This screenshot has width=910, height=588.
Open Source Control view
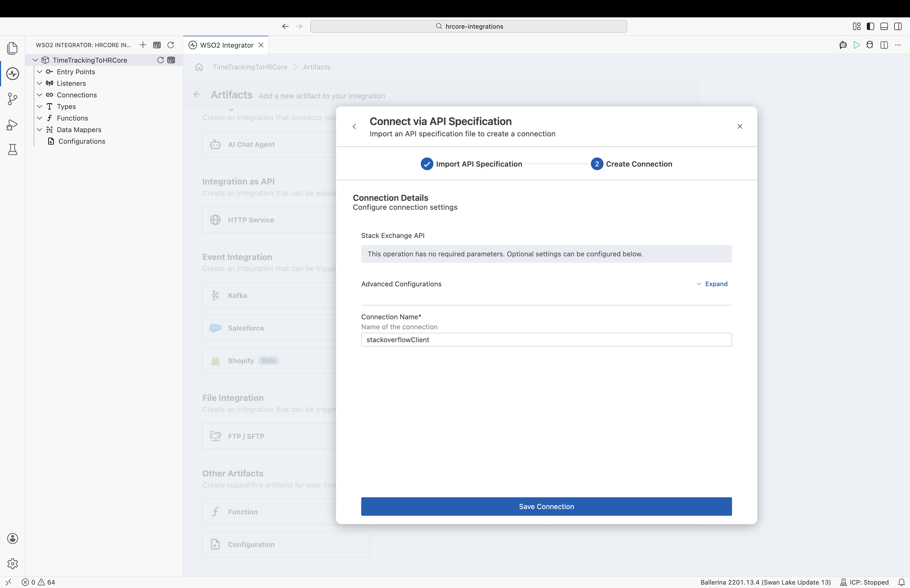pyautogui.click(x=13, y=99)
